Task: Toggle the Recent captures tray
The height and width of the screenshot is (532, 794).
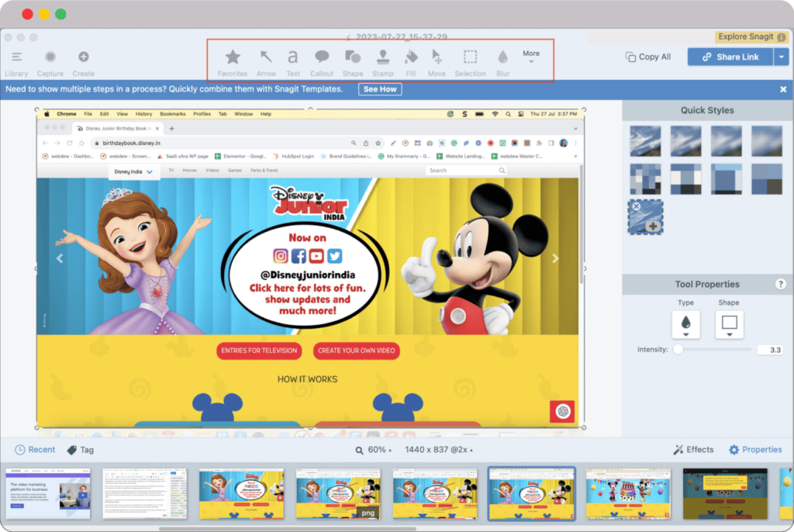Action: pyautogui.click(x=35, y=450)
